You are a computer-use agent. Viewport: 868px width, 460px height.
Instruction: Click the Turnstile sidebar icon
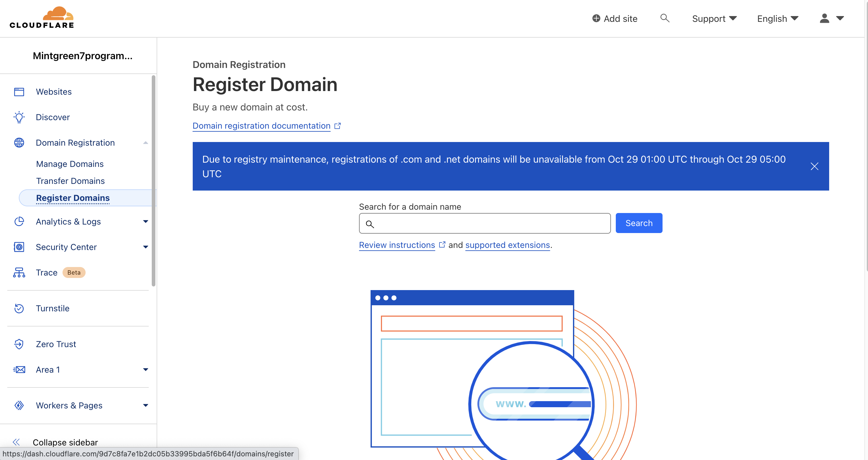click(x=19, y=308)
